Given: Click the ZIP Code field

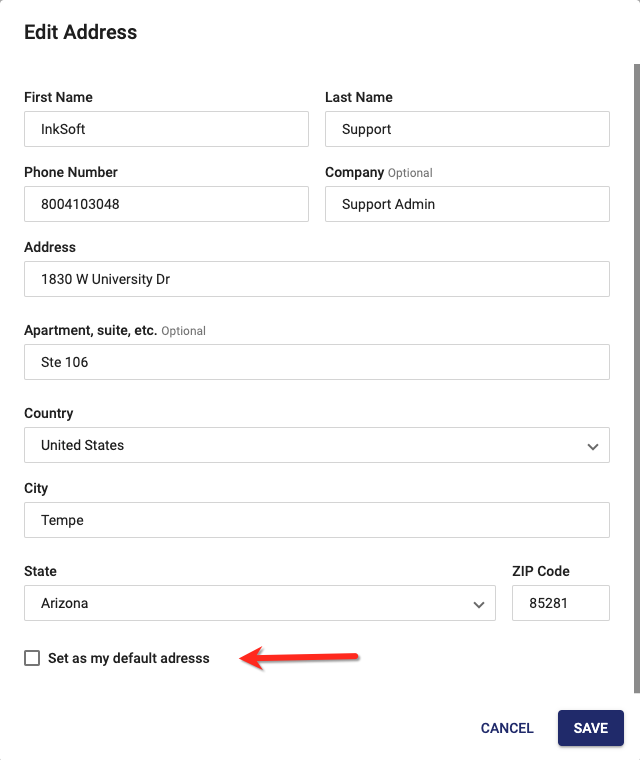Looking at the screenshot, I should (560, 604).
